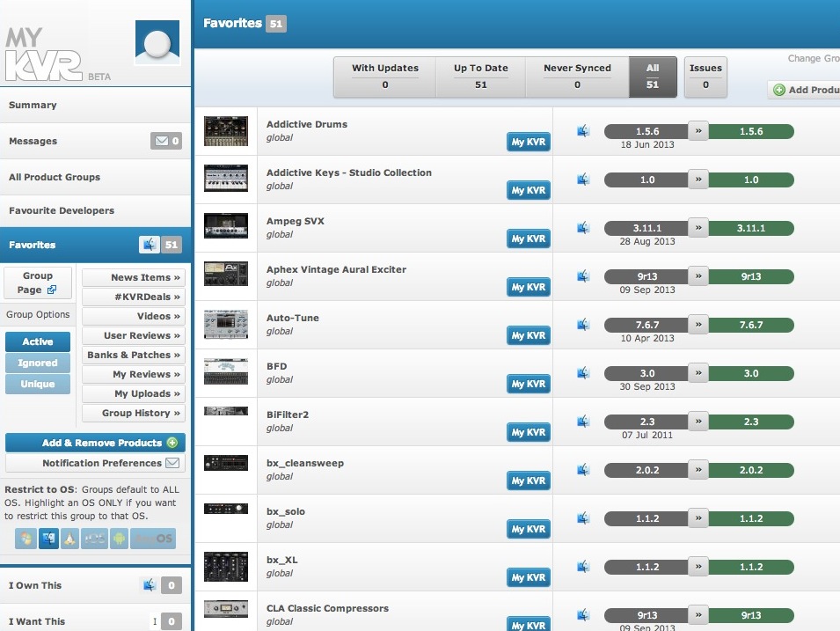Screen dimensions: 840x631
Task: Set group option to Unique
Action: point(38,384)
